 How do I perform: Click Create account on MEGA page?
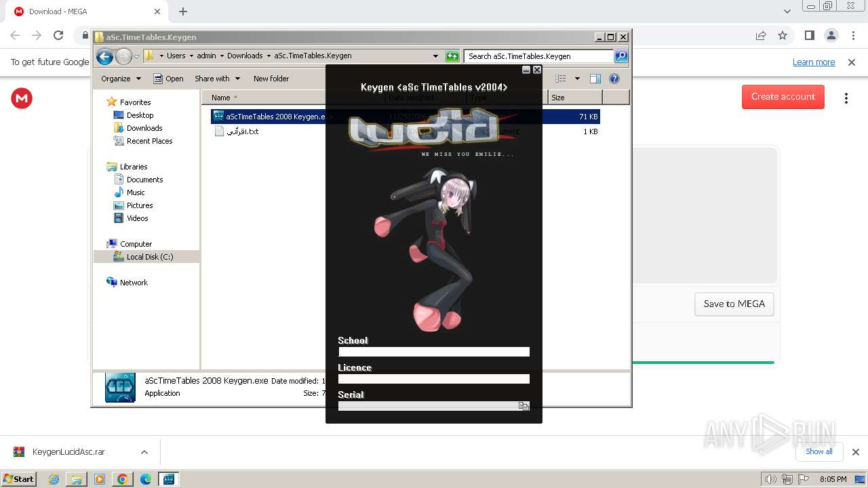coord(783,97)
